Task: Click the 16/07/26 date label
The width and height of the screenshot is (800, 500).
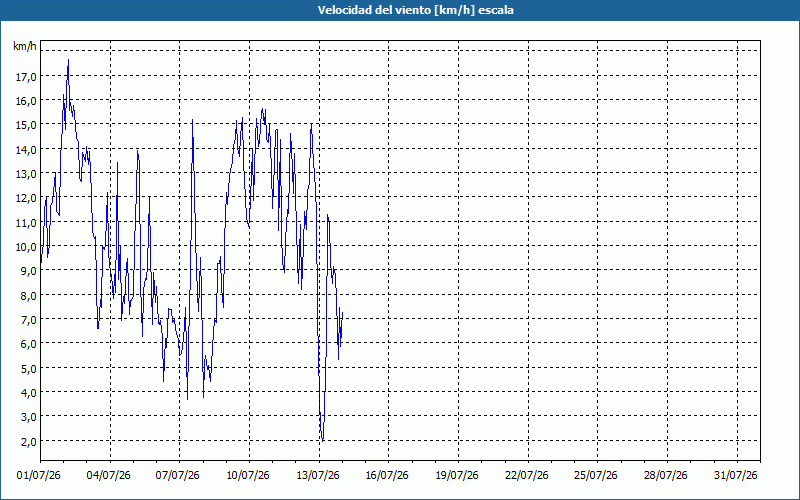Action: (x=387, y=476)
